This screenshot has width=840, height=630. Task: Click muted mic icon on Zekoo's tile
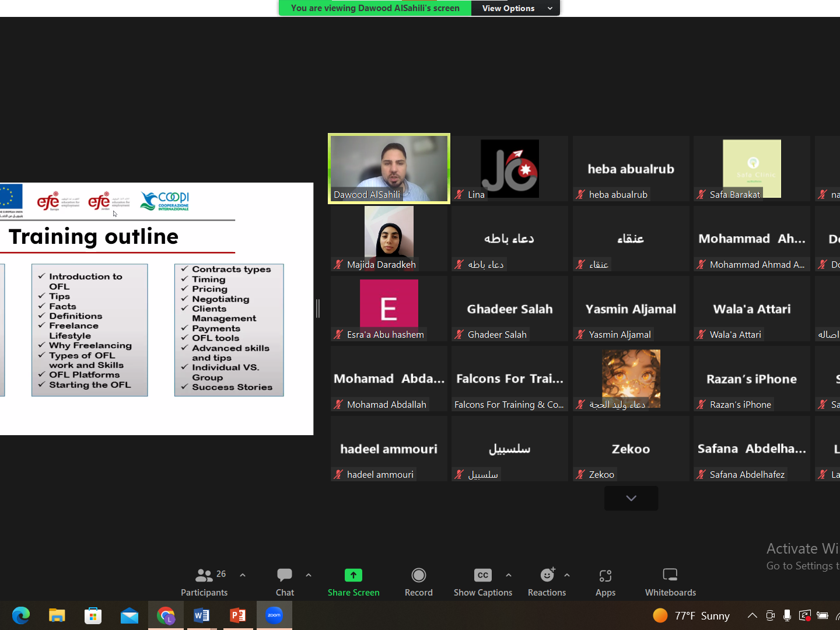pos(580,475)
